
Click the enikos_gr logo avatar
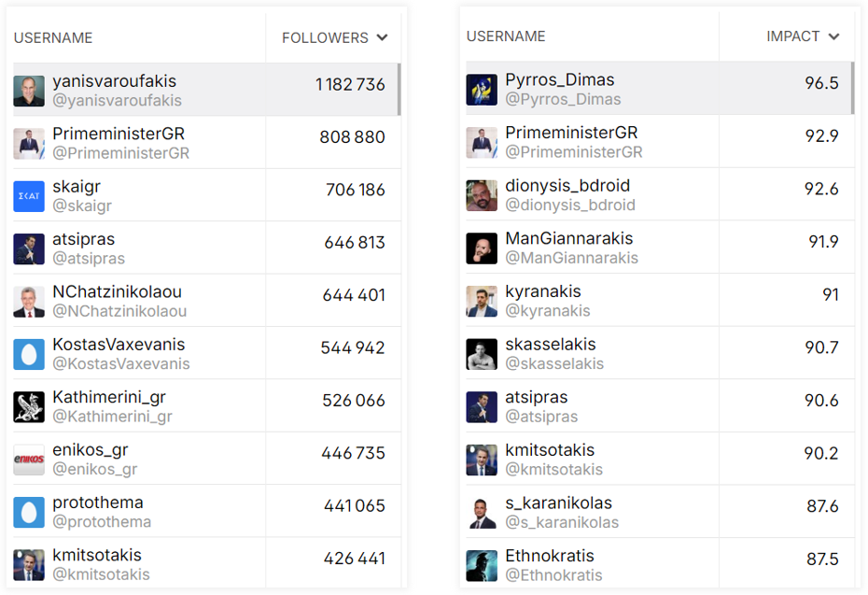[29, 460]
